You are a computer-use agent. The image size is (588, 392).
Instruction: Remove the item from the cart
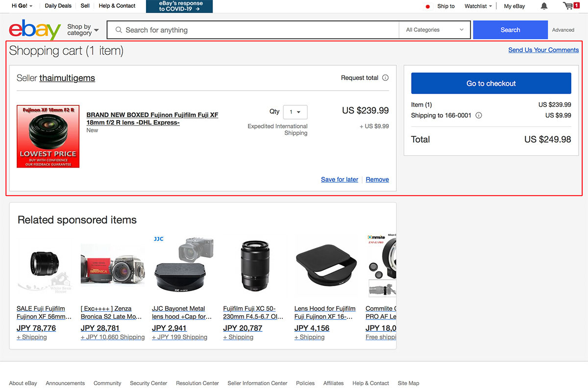(377, 180)
